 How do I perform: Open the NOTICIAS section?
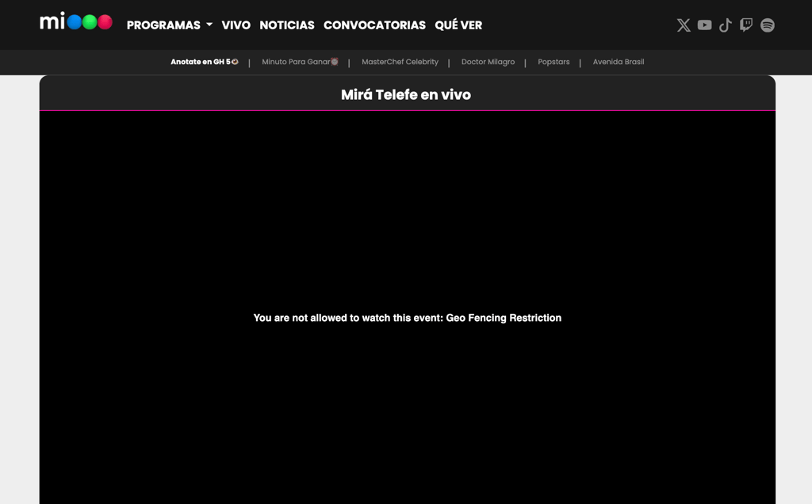tap(287, 25)
